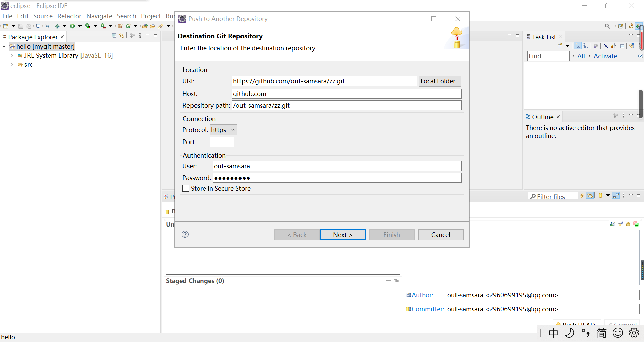Open dropdown arrow next to Debug icon
Viewport: 644px width, 342px height.
pyautogui.click(x=64, y=26)
